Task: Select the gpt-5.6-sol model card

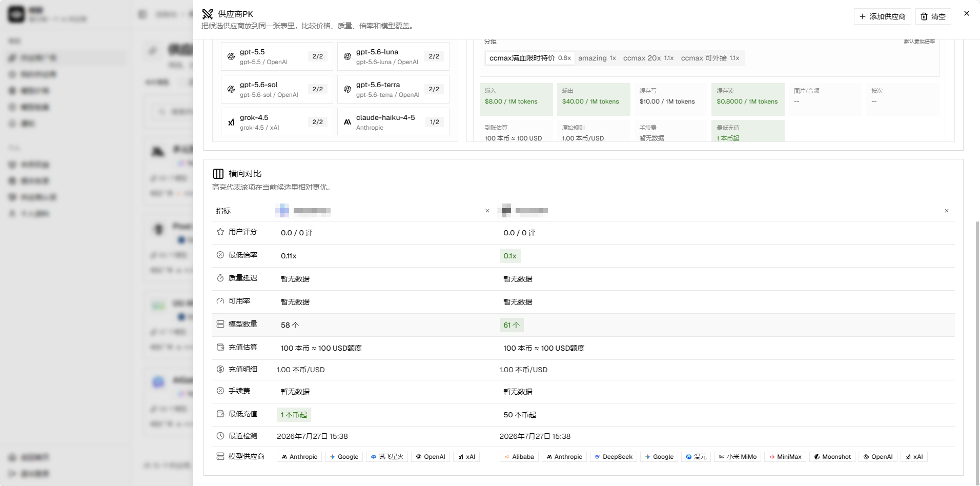Action: click(x=277, y=89)
